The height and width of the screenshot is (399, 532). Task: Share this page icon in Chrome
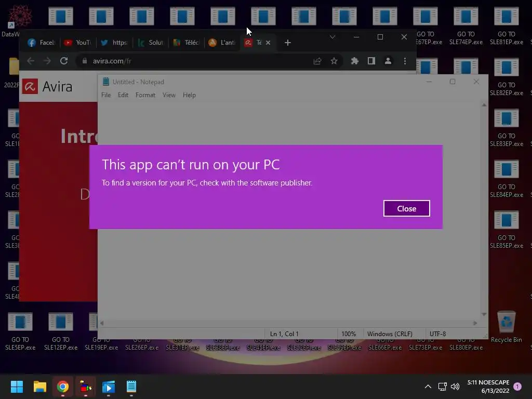click(x=317, y=61)
